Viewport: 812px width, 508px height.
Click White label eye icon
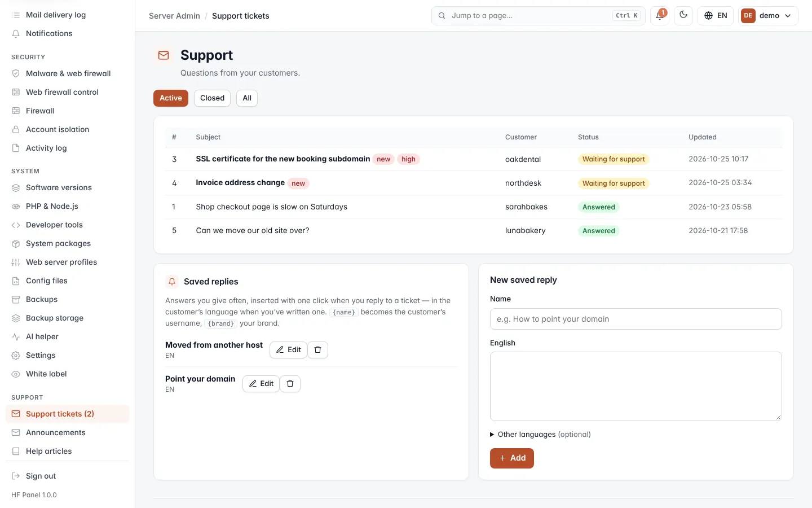coord(16,374)
